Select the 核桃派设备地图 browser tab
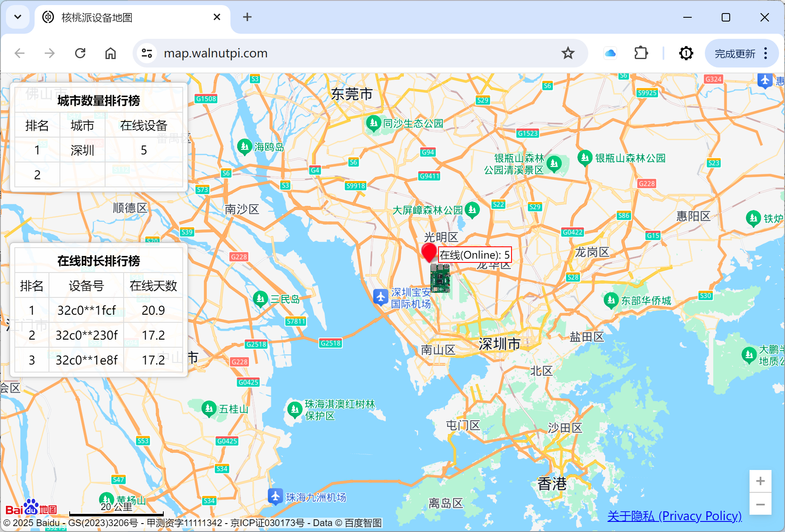The height and width of the screenshot is (532, 785). pyautogui.click(x=133, y=17)
